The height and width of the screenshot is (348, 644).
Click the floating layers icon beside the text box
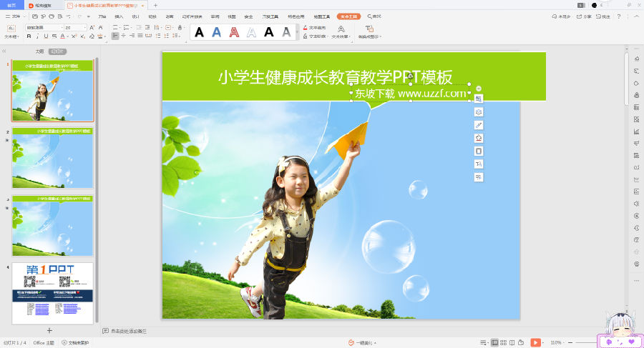479,112
